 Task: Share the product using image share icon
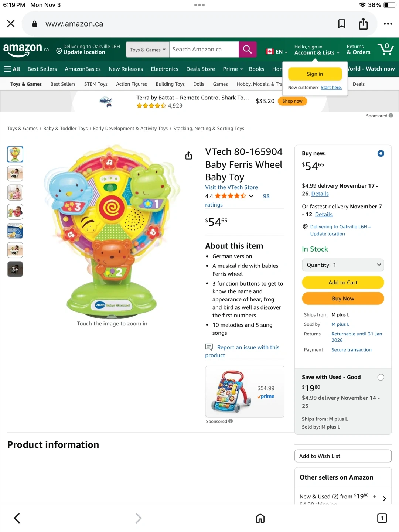188,156
